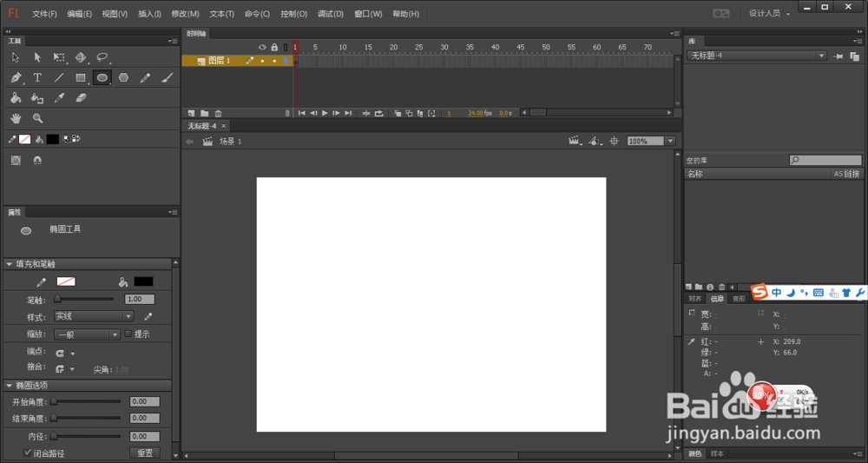Screen dimensions: 868x463
Task: Toggle loop playback in timeline
Action: (379, 113)
